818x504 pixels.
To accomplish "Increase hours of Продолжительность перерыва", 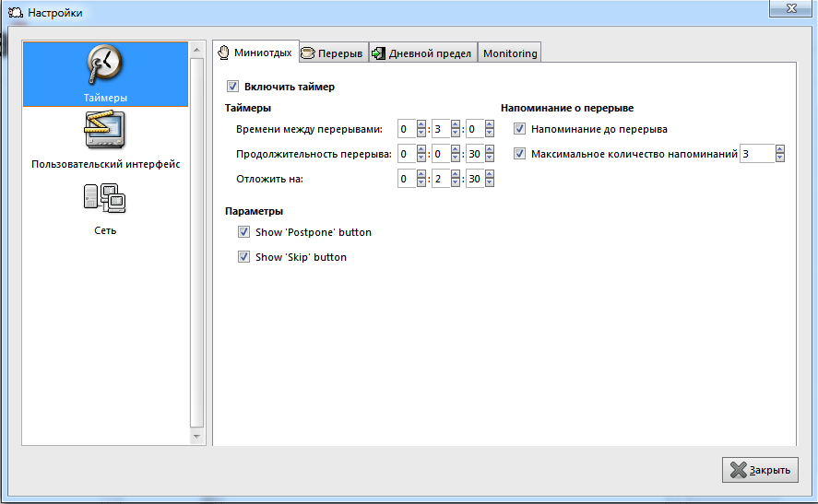I will (x=421, y=149).
